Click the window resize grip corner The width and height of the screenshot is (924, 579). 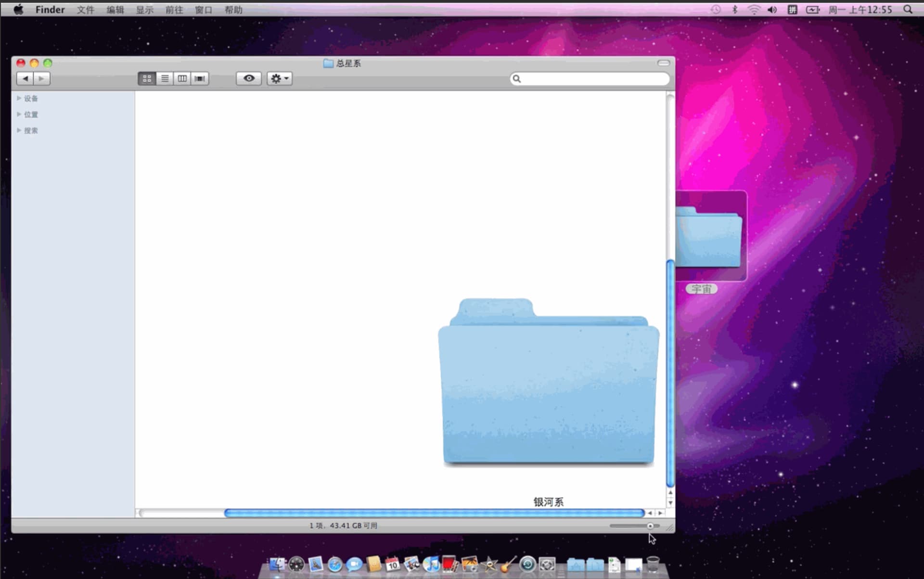(x=669, y=528)
